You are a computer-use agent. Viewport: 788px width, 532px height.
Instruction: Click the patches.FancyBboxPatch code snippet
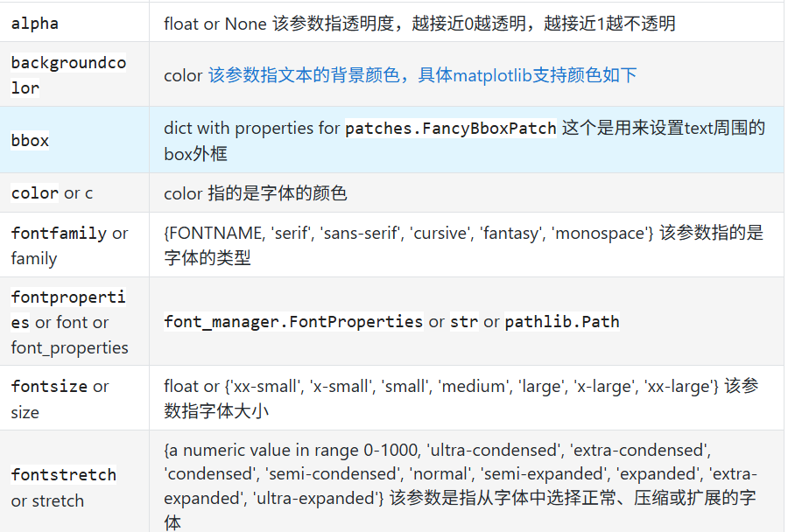pos(451,129)
